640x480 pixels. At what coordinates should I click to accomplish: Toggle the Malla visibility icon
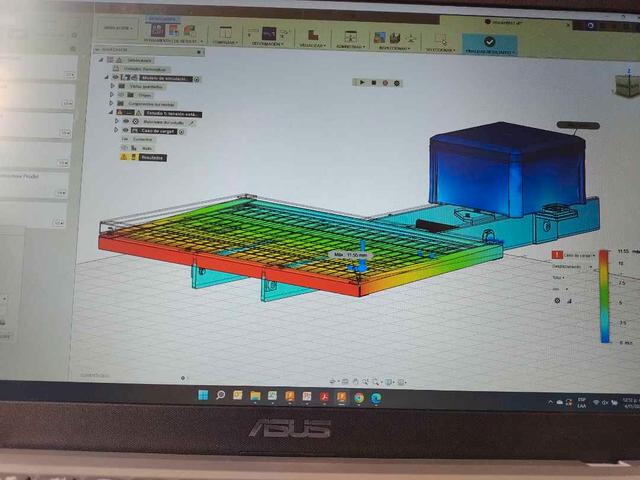124,148
